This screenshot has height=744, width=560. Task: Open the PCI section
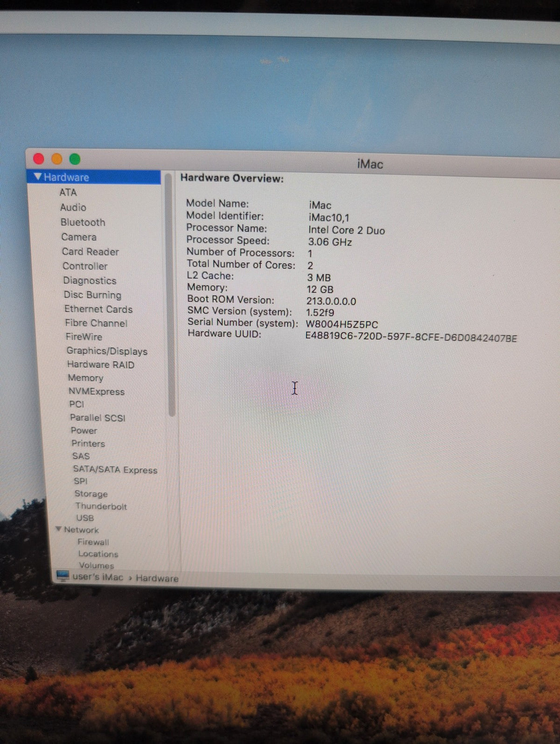(x=77, y=404)
